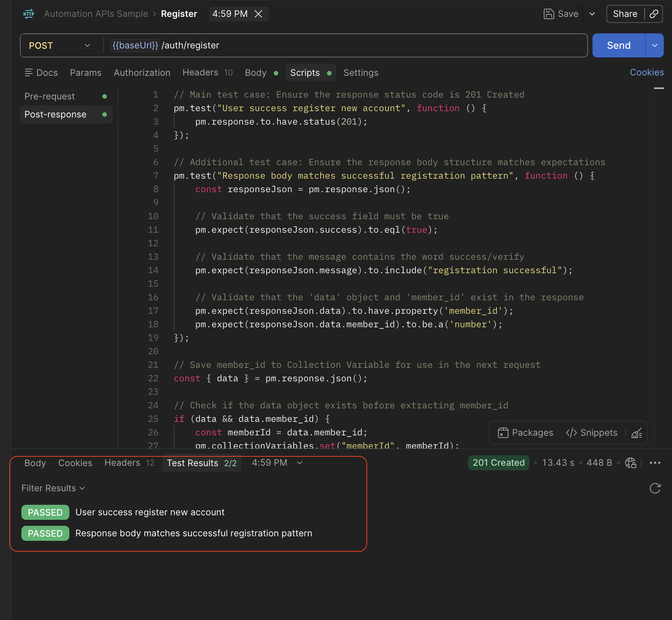This screenshot has width=672, height=620.
Task: Click the network globe lock icon
Action: click(631, 463)
